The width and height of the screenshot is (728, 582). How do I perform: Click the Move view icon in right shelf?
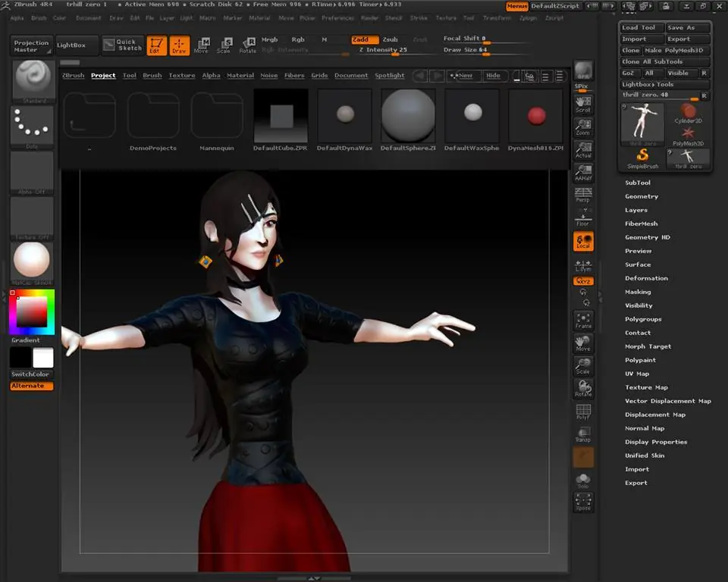tap(583, 343)
